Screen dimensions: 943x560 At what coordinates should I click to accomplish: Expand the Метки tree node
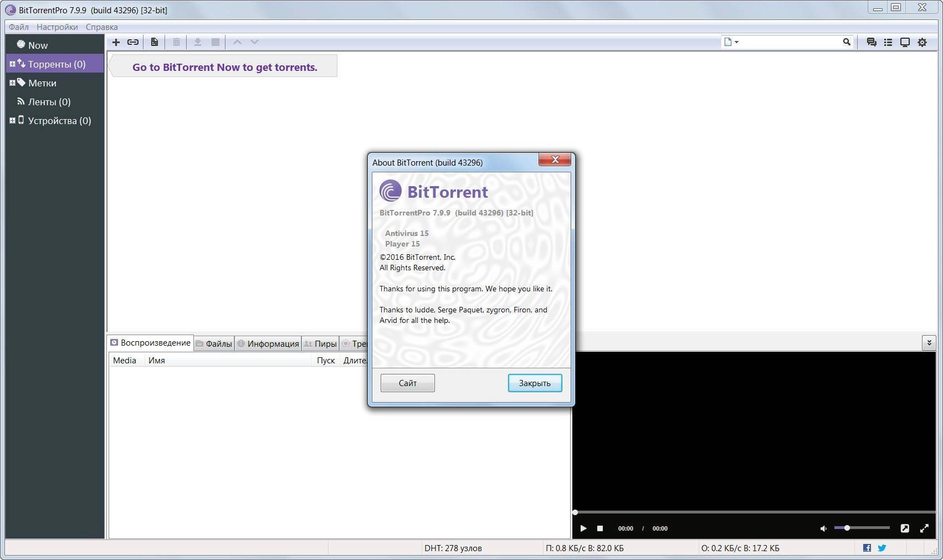click(x=12, y=83)
